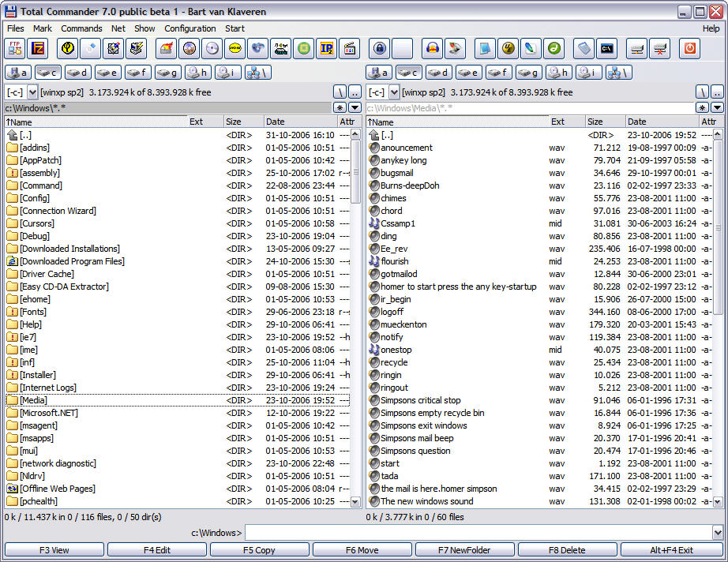This screenshot has height=562, width=728.
Task: Click the disconnect network drive icon with red X
Action: (x=660, y=48)
